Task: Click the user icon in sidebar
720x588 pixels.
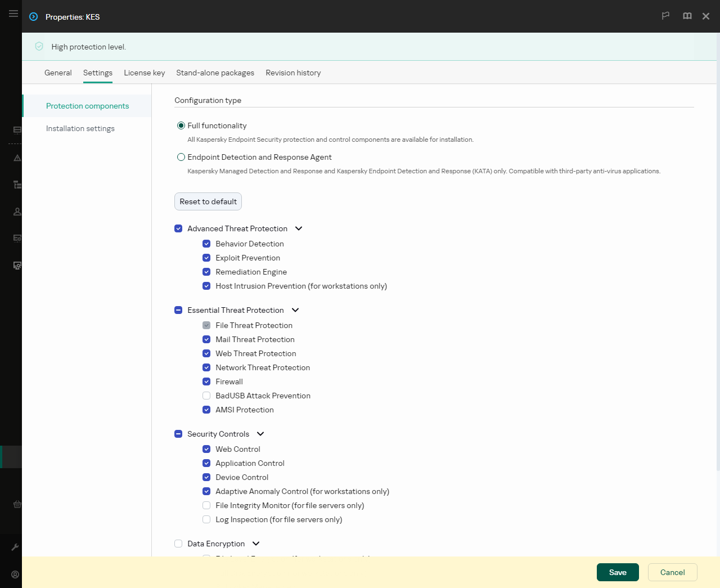Action: (x=17, y=212)
